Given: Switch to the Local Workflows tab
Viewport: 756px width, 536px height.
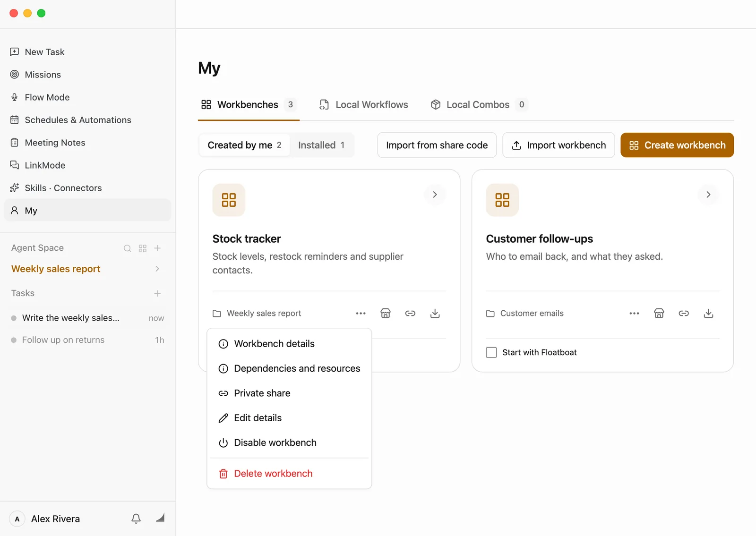Looking at the screenshot, I should 364,104.
